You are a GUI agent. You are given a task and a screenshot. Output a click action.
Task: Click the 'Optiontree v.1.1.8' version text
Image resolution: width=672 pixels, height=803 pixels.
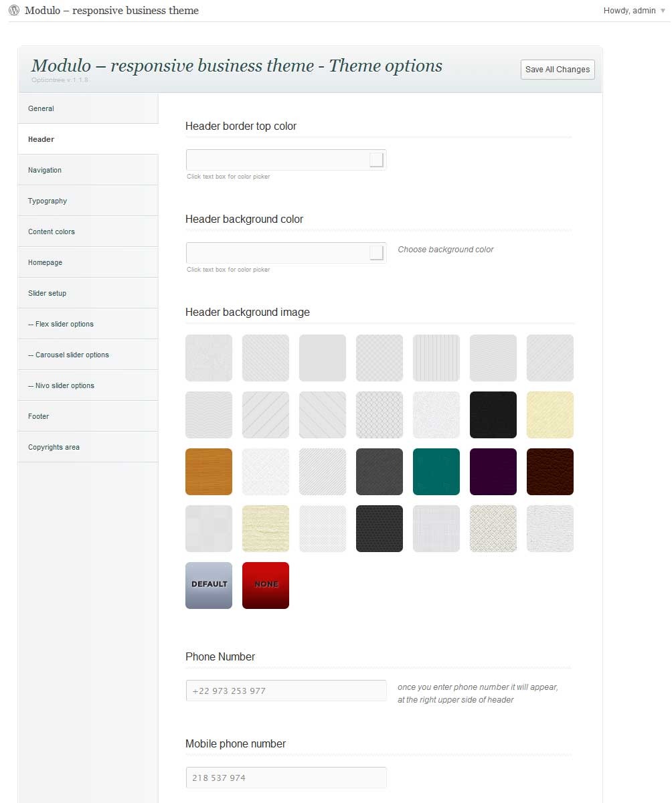point(60,80)
